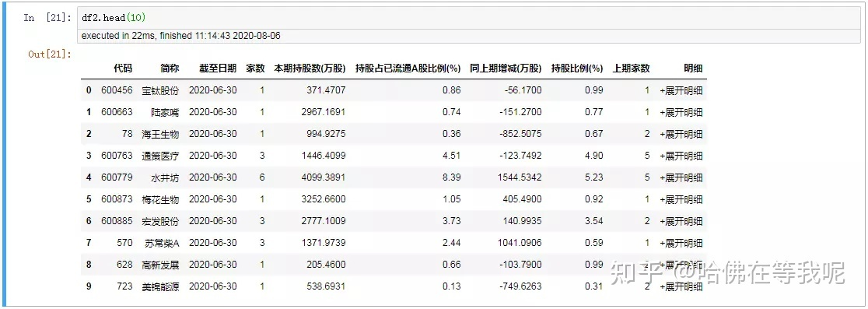This screenshot has width=868, height=309.
Task: Click change value 1041.0906
Action: 520,243
